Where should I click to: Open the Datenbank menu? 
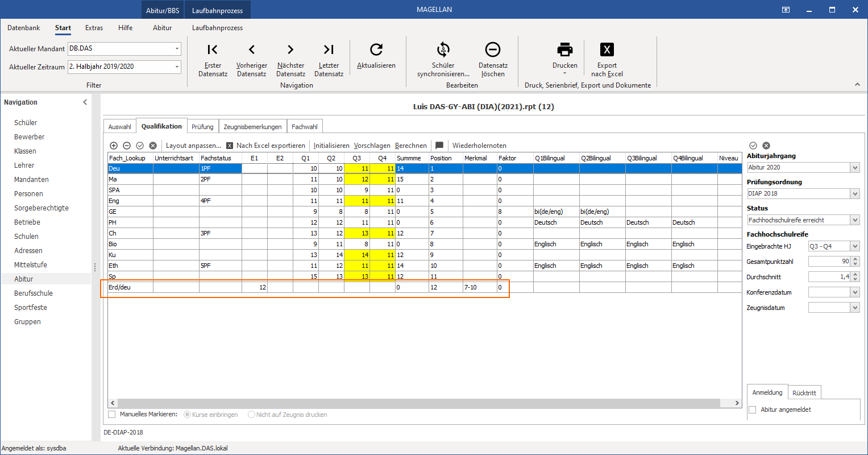pyautogui.click(x=24, y=28)
